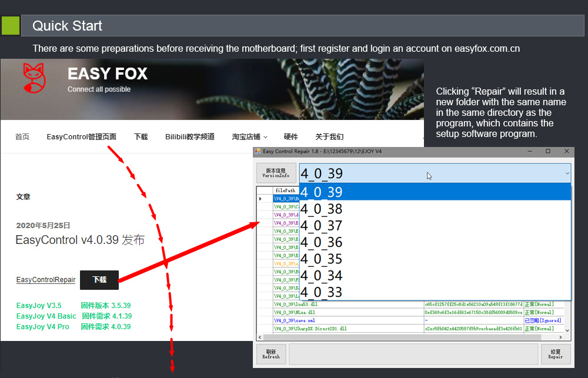
Task: Maximize the Easy Control Repair window
Action: click(x=548, y=151)
